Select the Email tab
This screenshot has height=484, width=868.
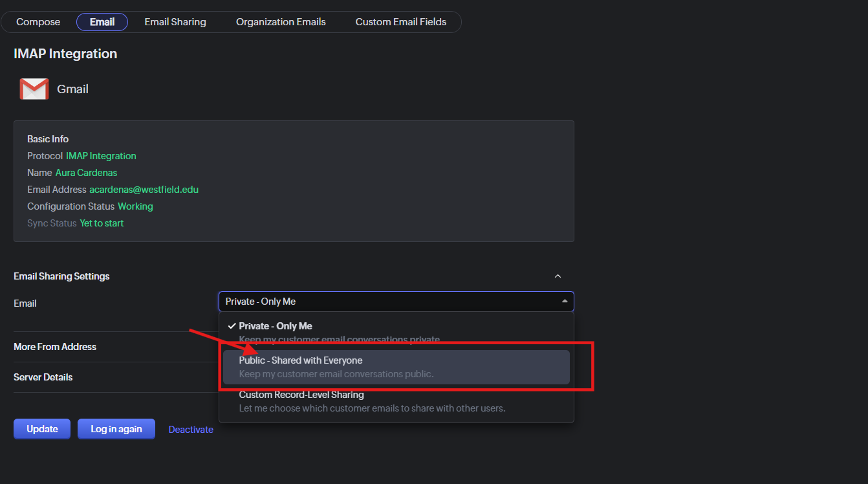point(102,22)
